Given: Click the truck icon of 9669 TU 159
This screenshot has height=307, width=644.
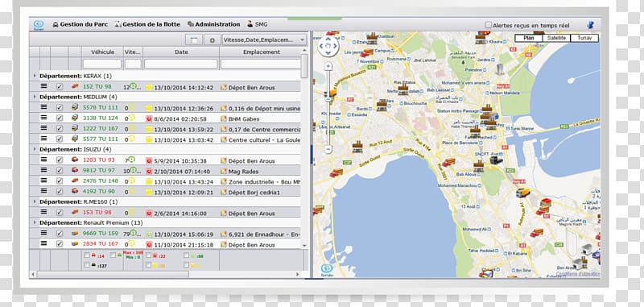Looking at the screenshot, I should [75, 234].
